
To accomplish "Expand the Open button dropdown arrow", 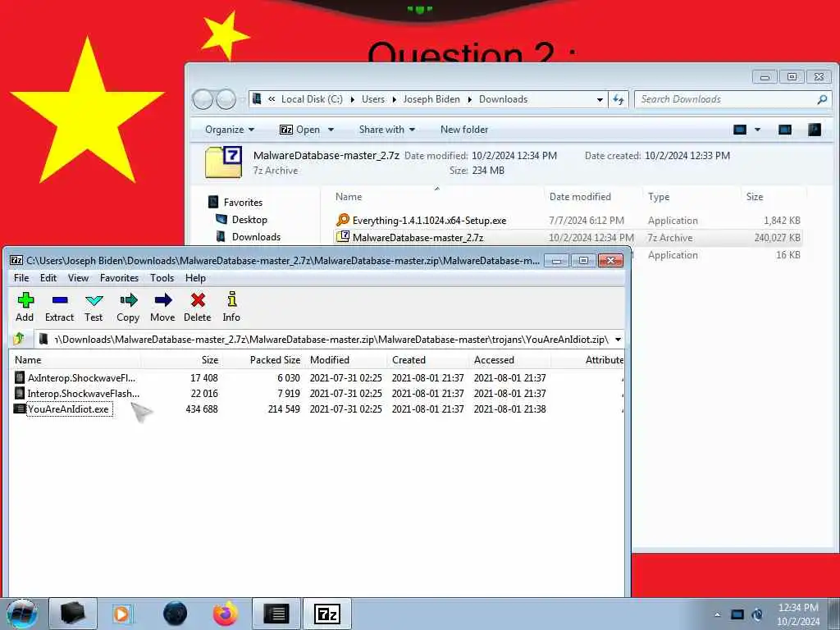I will tap(331, 130).
